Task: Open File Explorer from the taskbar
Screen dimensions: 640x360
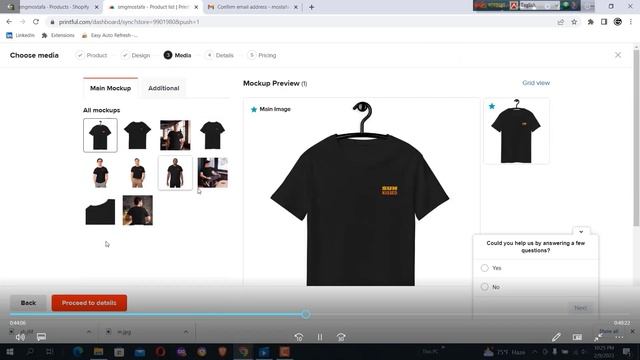Action: 98,352
